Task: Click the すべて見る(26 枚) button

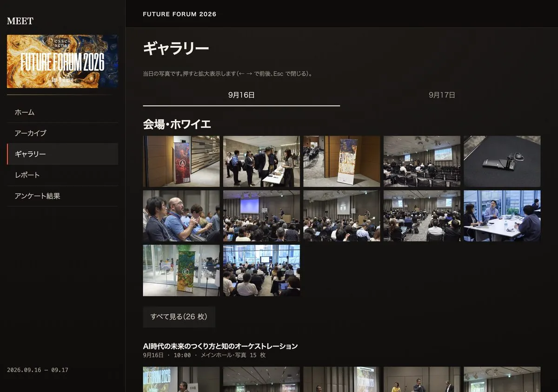Action: point(179,317)
